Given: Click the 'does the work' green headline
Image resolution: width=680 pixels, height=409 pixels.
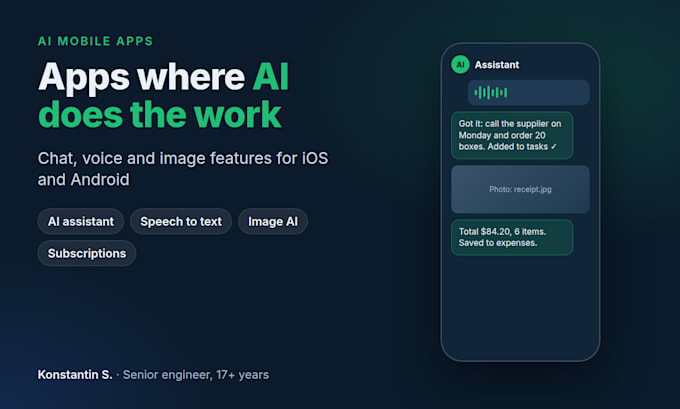Looking at the screenshot, I should 160,115.
